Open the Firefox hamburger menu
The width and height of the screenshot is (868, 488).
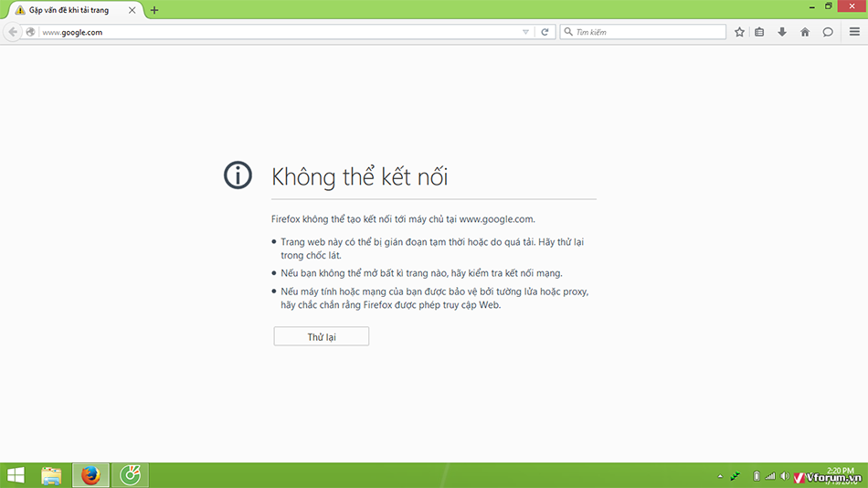pyautogui.click(x=854, y=32)
